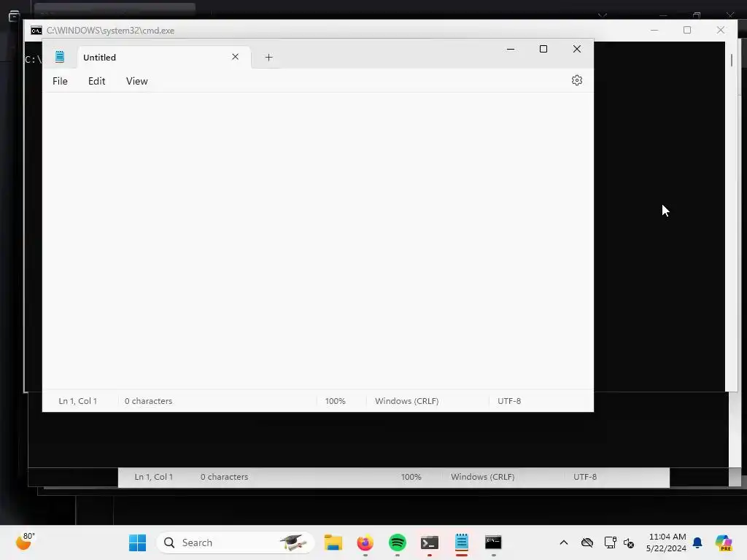Open notifications bell icon
The height and width of the screenshot is (560, 747).
pos(697,542)
